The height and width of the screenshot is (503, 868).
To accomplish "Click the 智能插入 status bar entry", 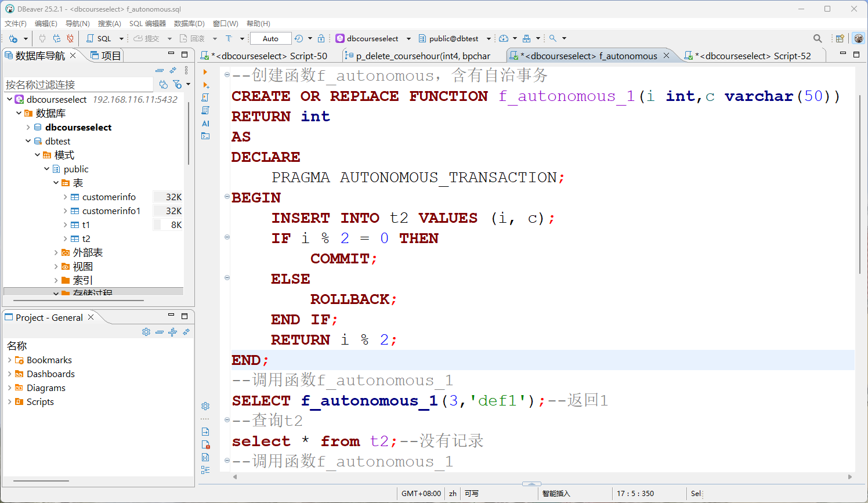I will coord(556,494).
